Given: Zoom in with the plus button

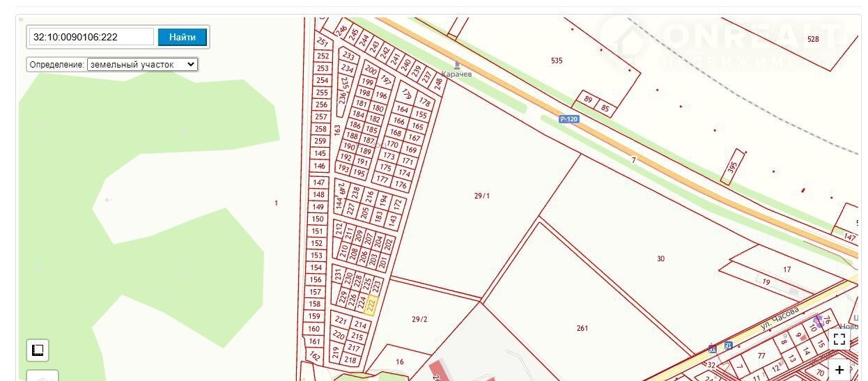Looking at the screenshot, I should pyautogui.click(x=839, y=370).
